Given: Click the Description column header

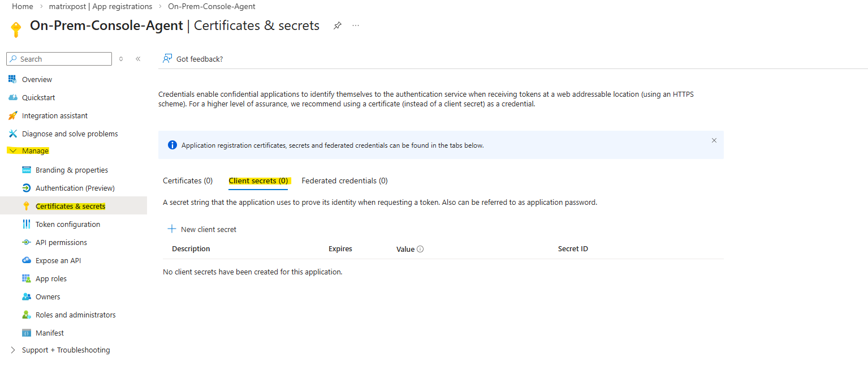Looking at the screenshot, I should [191, 249].
